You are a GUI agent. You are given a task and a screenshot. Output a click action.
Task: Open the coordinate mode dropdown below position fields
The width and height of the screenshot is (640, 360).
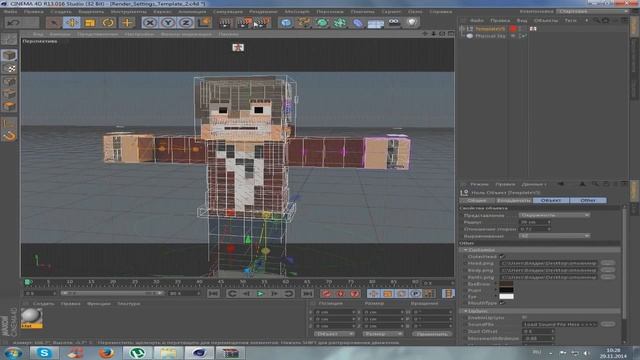tap(334, 334)
